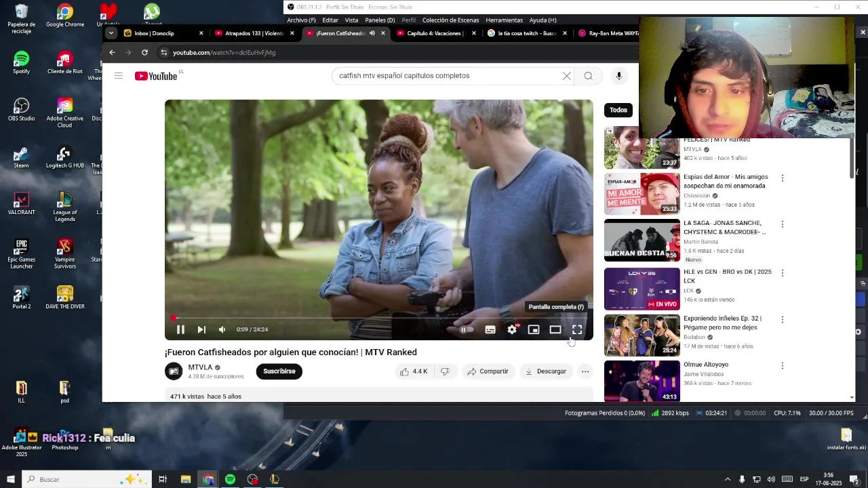The height and width of the screenshot is (488, 868).
Task: Select the Todos filter chip
Action: coord(618,110)
